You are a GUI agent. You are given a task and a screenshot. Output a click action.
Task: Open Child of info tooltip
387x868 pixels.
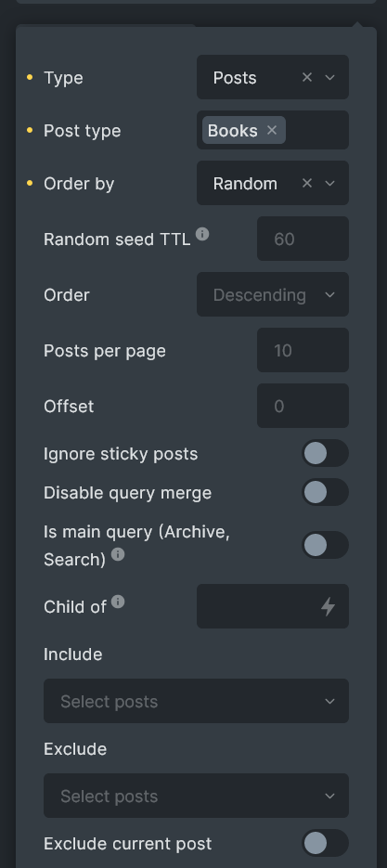click(x=117, y=602)
